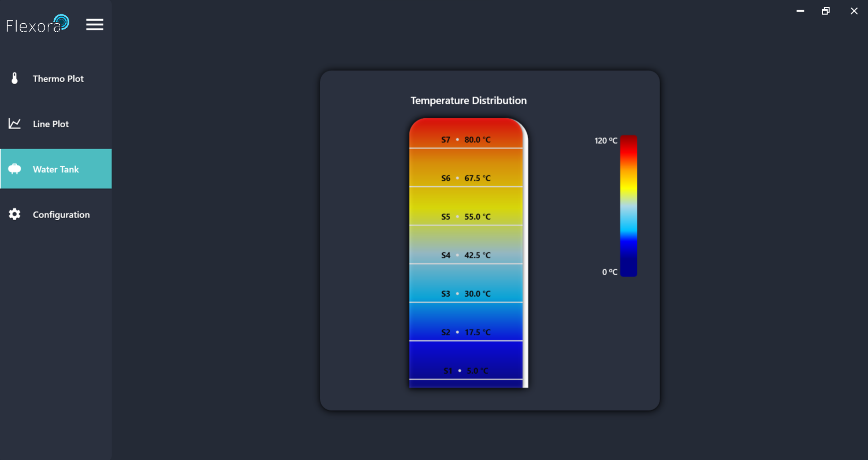
Task: Restore down the application window
Action: 826,11
